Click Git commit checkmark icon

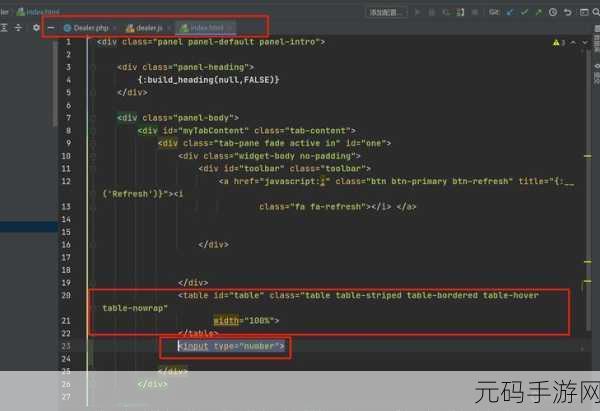[524, 12]
